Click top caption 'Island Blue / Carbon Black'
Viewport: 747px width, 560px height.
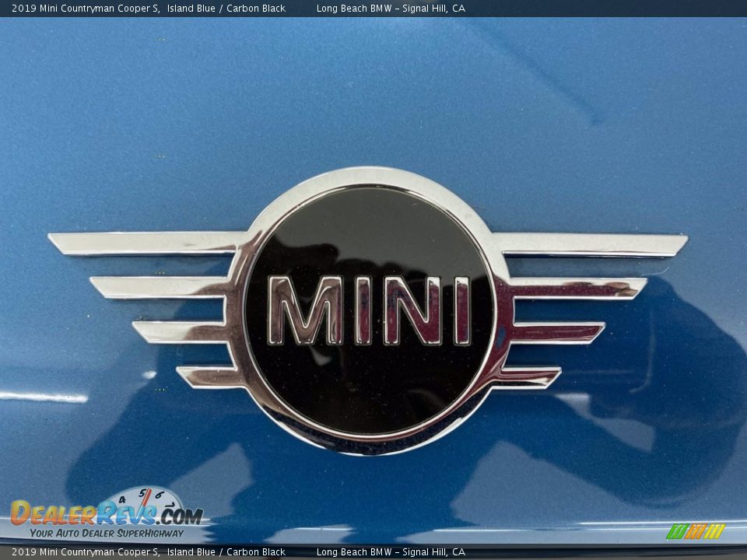(x=226, y=8)
